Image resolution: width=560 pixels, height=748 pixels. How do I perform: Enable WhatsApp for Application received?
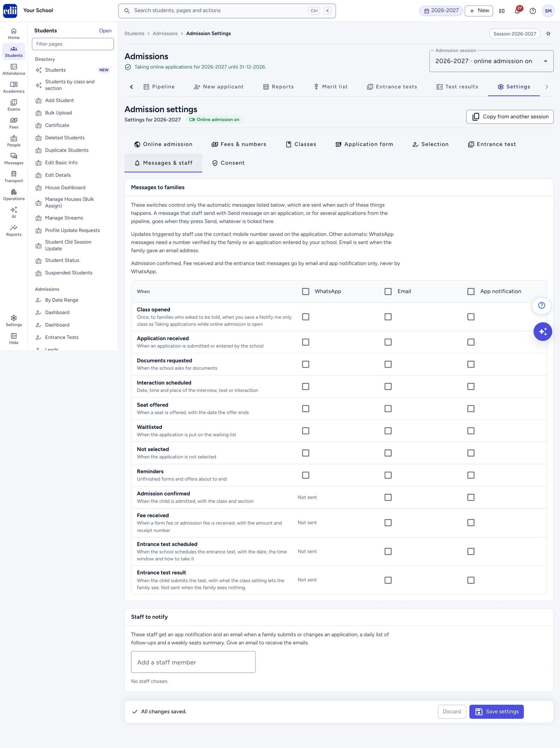point(306,342)
